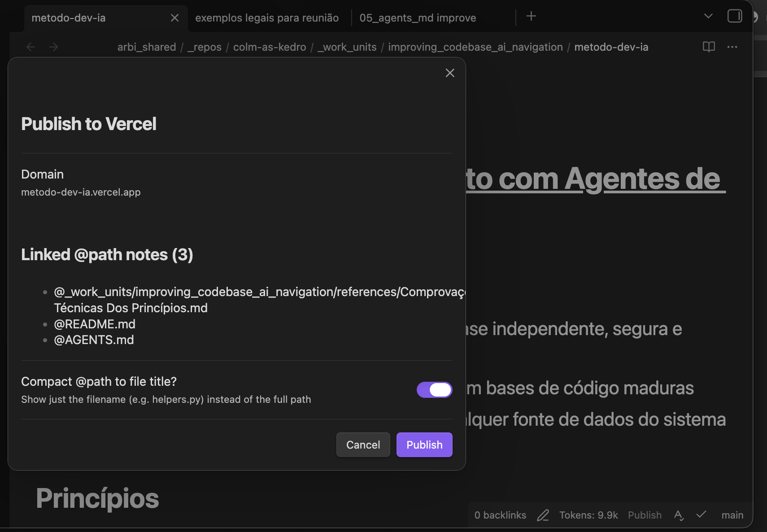The width and height of the screenshot is (767, 532).
Task: Add a new tab with plus icon
Action: pos(531,16)
